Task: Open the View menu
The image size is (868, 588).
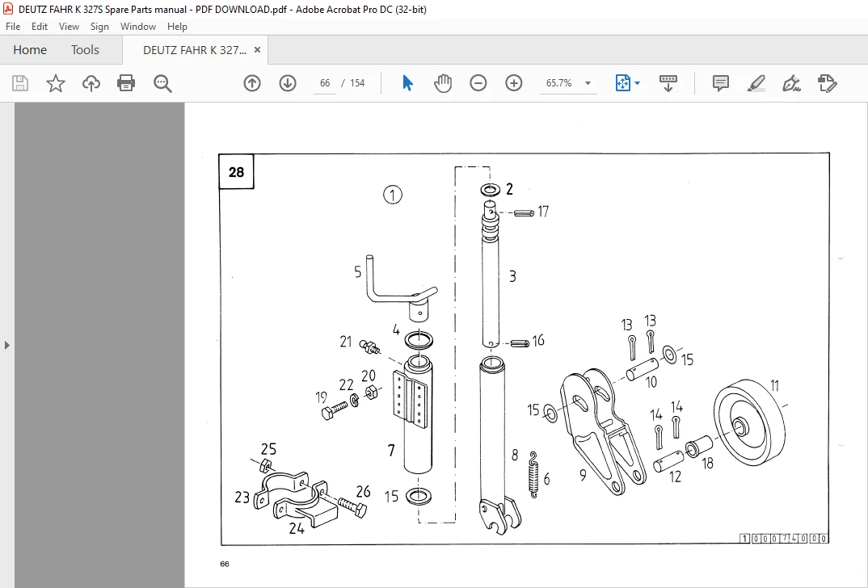Action: (69, 27)
